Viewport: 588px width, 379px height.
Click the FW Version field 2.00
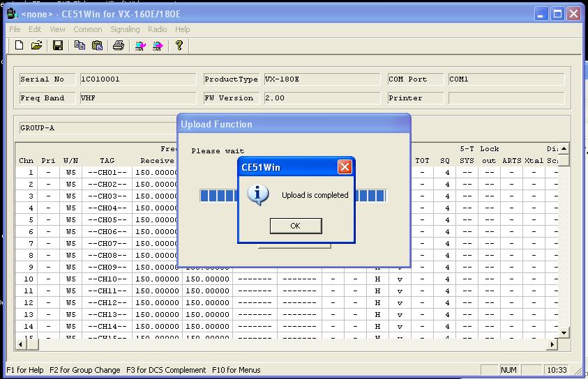coord(322,98)
